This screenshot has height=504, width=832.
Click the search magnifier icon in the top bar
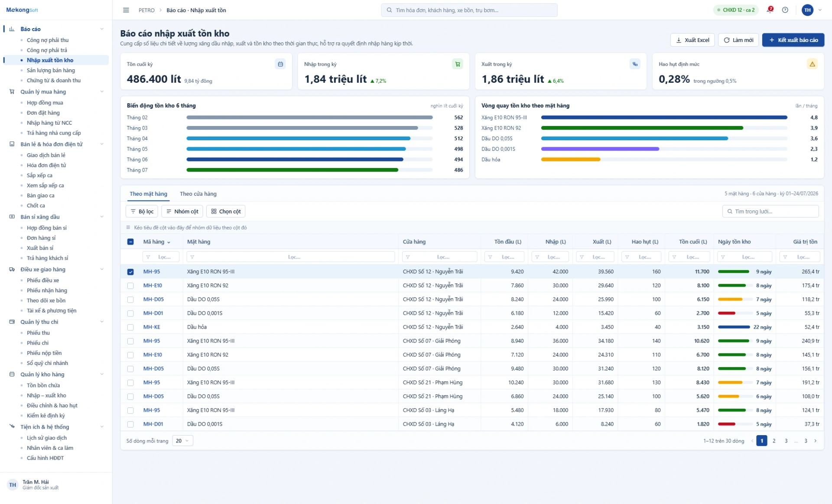tap(390, 10)
